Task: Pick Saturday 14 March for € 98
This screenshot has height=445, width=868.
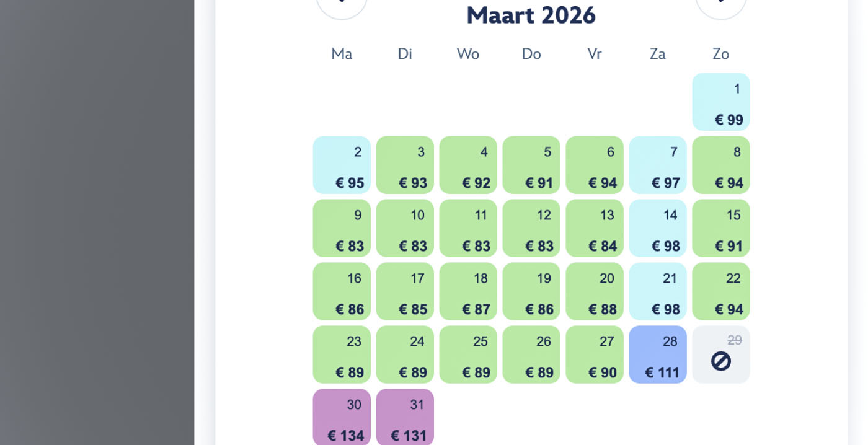Action: coord(657,229)
